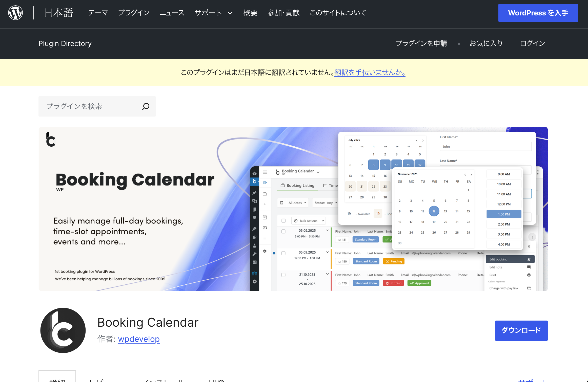Expand Booking Calendar title chevron in banner
Viewport: 588px width, 382px height.
click(318, 172)
